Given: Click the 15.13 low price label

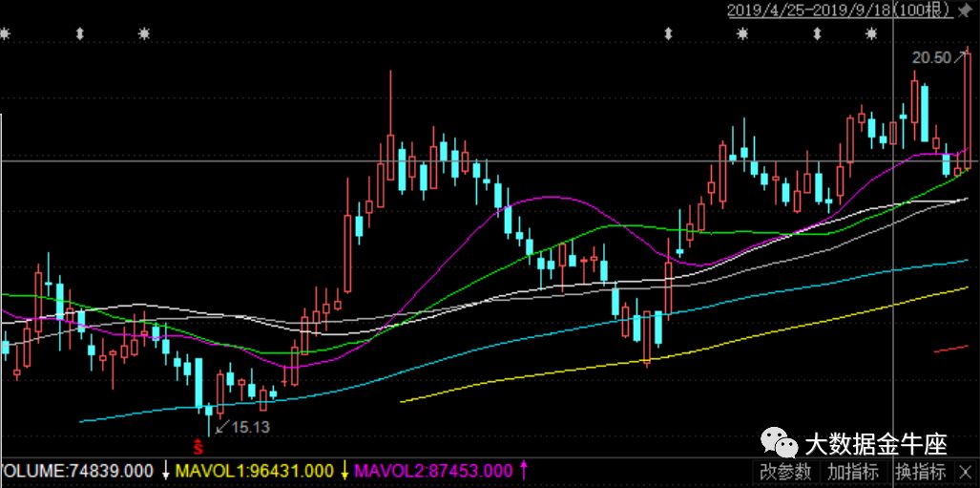Looking at the screenshot, I should (x=250, y=427).
